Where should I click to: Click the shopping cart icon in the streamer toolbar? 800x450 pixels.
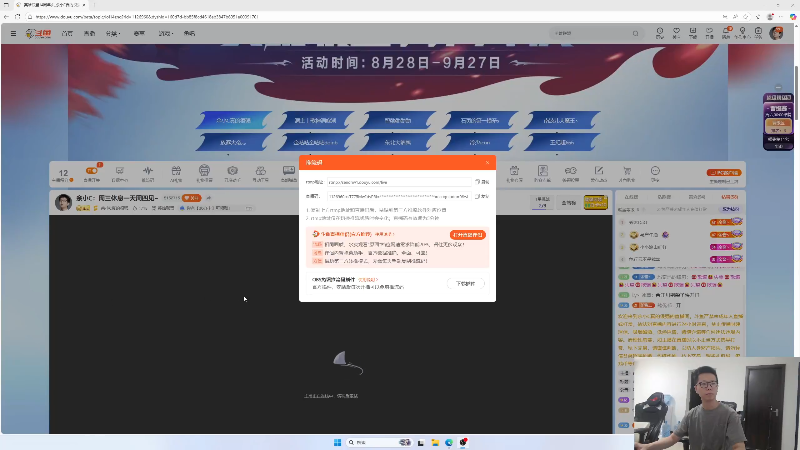(x=627, y=173)
